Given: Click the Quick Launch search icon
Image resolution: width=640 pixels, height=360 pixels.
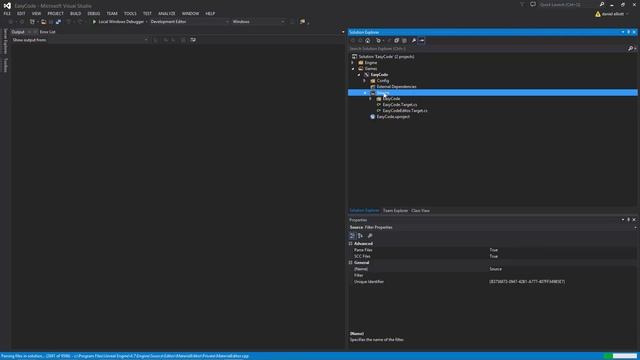Looking at the screenshot, I should click(x=602, y=4).
